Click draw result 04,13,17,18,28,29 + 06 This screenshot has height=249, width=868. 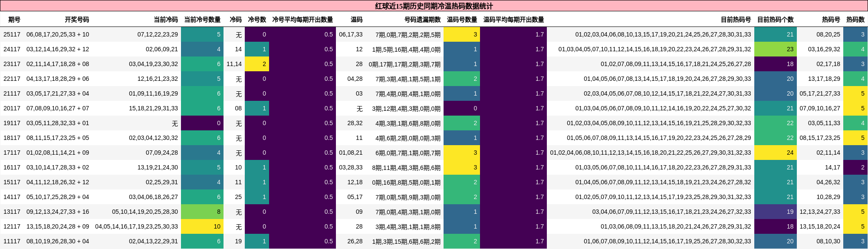coord(58,79)
